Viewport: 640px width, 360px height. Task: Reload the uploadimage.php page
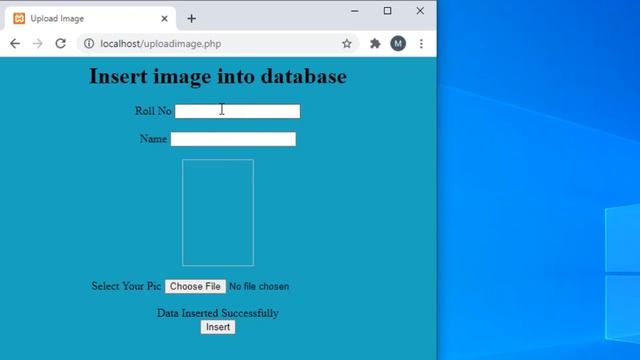pyautogui.click(x=61, y=44)
